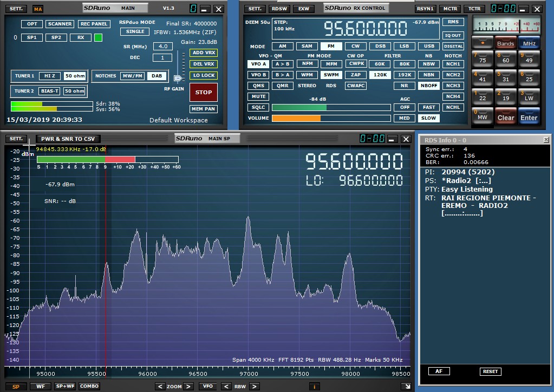
Task: Adjust the RF GAIN slider handle
Action: point(178,78)
